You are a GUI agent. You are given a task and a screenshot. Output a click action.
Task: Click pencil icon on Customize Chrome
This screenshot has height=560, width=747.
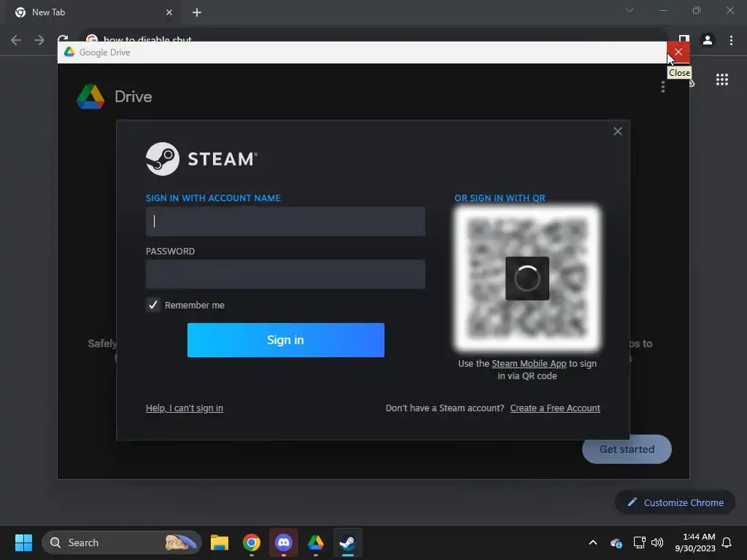[x=632, y=502]
